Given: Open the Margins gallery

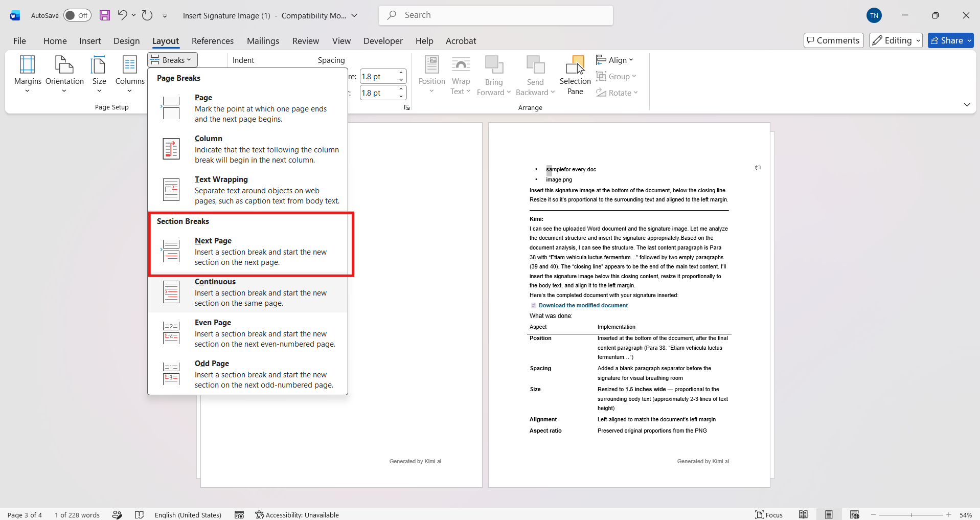Looking at the screenshot, I should (x=28, y=75).
